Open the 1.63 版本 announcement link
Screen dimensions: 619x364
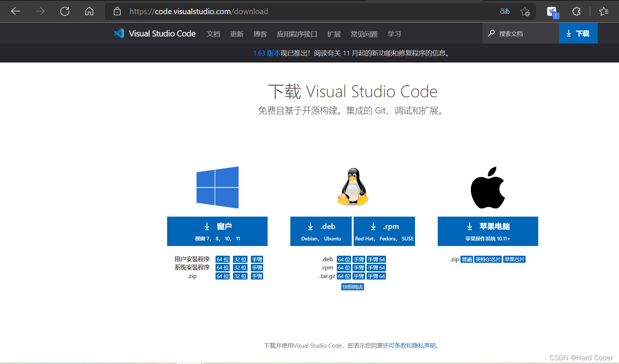click(x=267, y=53)
